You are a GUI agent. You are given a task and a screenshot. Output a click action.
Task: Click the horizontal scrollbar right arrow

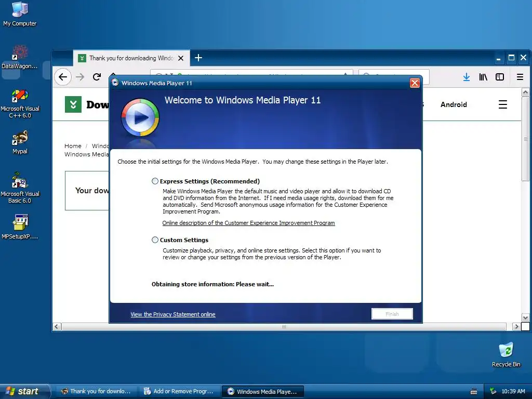click(x=516, y=326)
